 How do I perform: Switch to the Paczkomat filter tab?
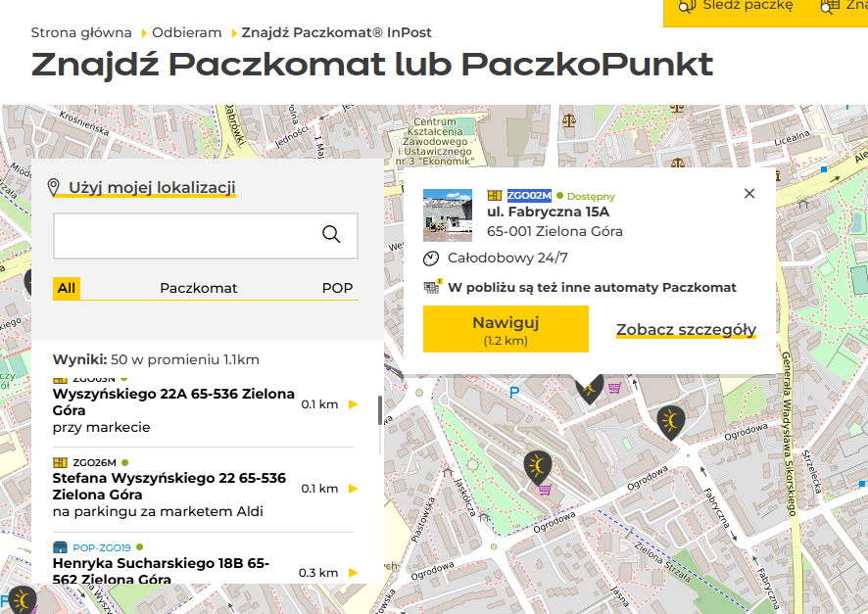pos(199,289)
